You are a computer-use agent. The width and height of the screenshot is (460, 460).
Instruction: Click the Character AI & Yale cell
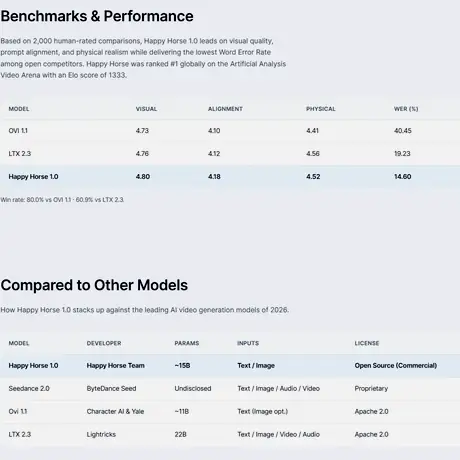click(115, 412)
